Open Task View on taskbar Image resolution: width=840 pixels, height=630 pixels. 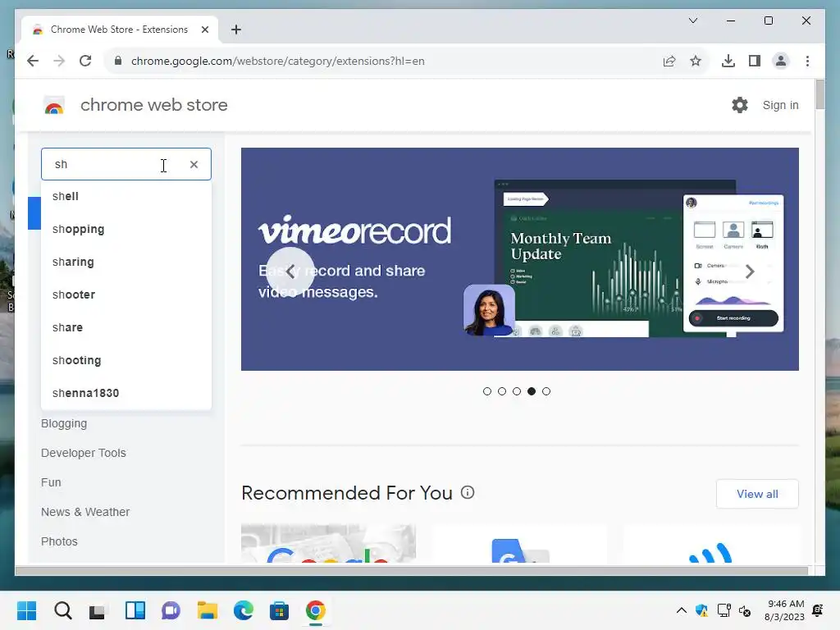[98, 610]
